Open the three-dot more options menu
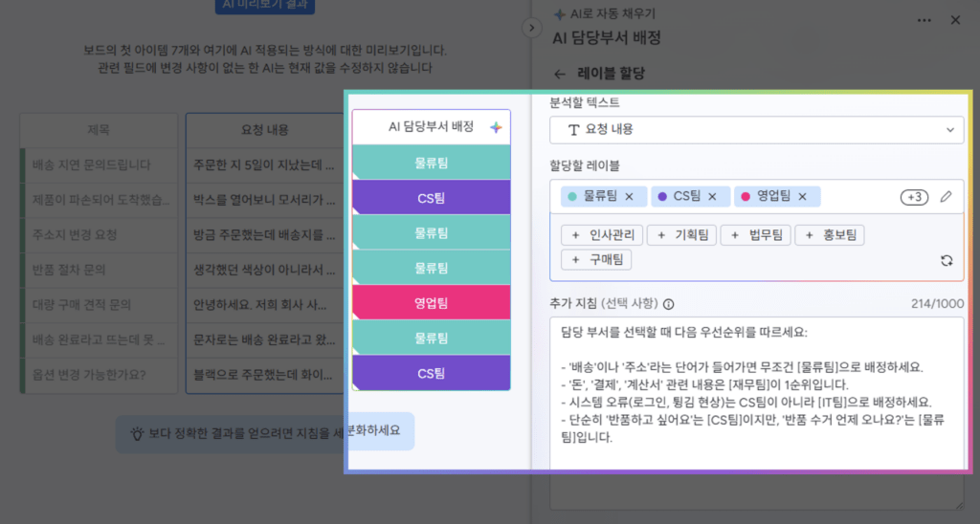 point(924,20)
